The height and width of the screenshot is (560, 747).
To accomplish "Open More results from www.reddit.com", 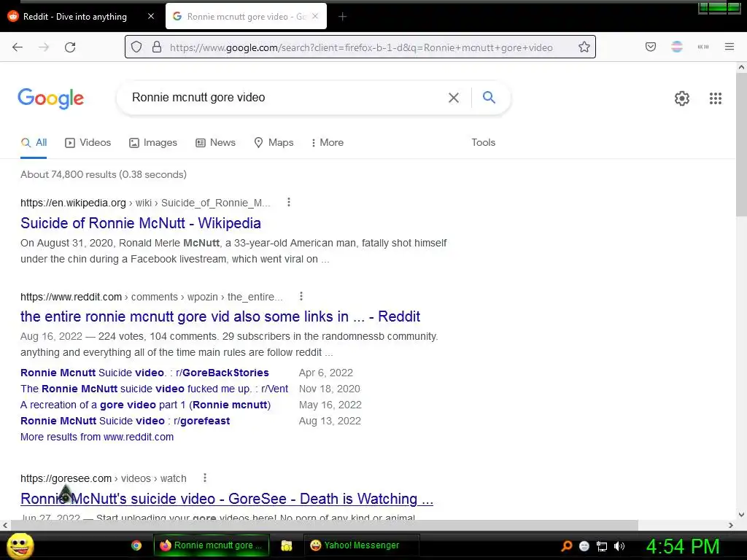I will (x=97, y=437).
